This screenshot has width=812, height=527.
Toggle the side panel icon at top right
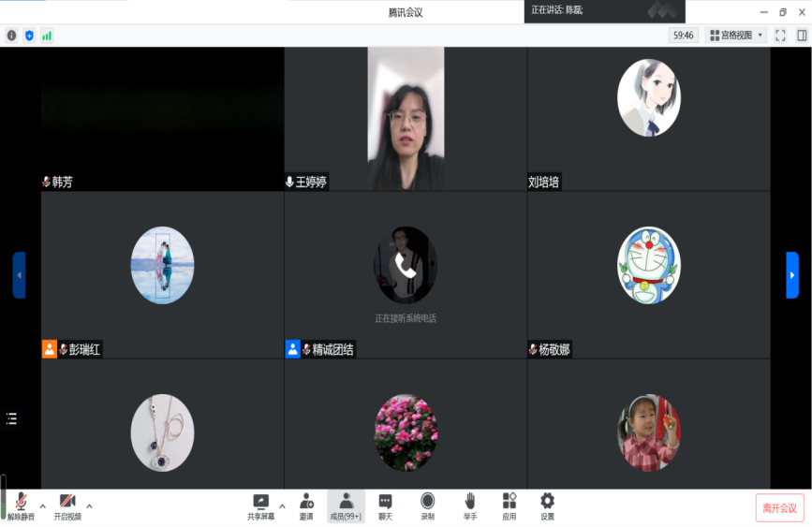point(802,36)
